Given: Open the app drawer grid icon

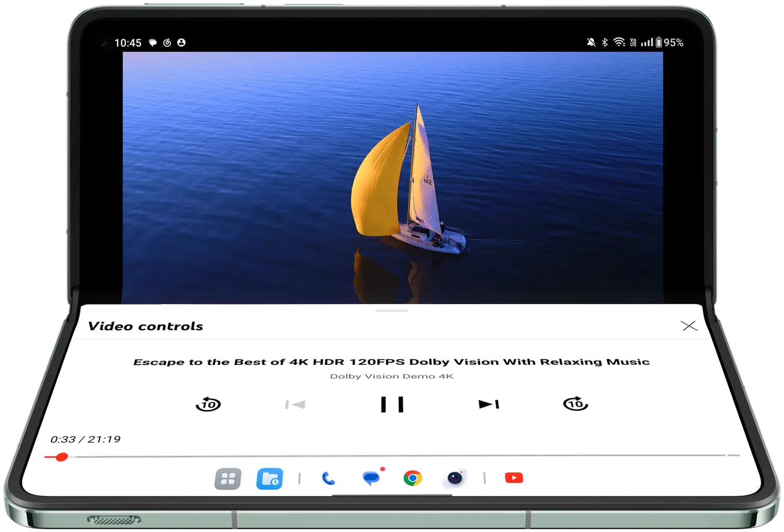Looking at the screenshot, I should pos(227,479).
